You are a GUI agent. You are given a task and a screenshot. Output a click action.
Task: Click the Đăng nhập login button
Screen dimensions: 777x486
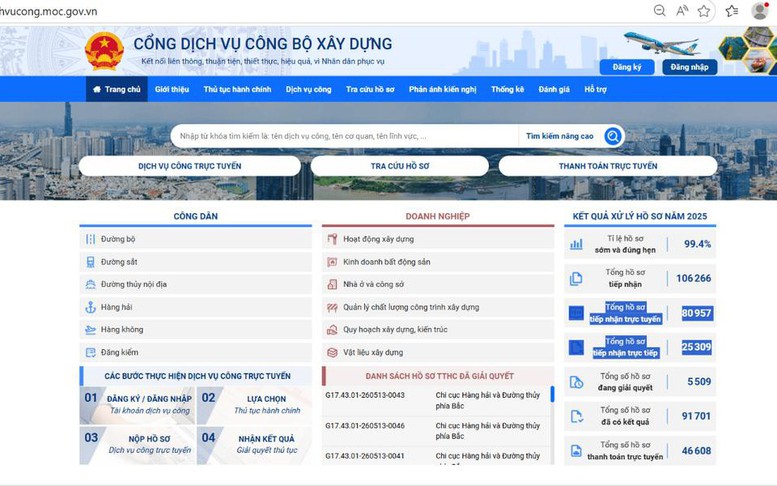click(690, 67)
